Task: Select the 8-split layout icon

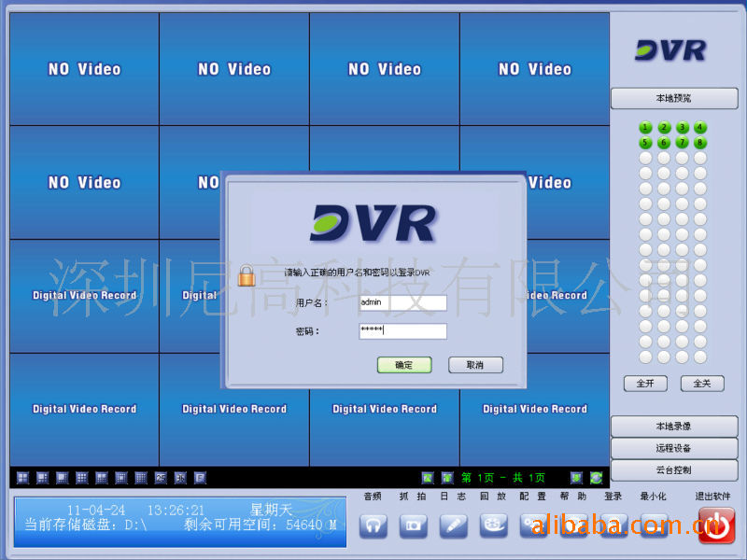Action: click(62, 478)
